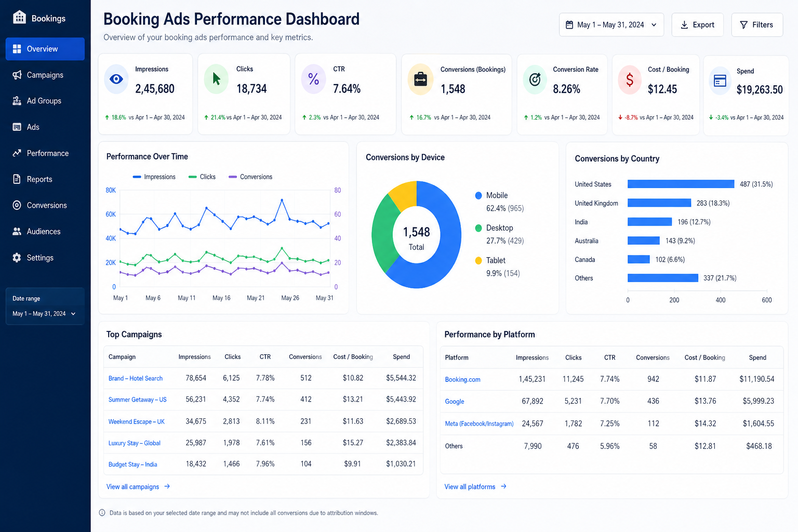This screenshot has width=798, height=532.
Task: Click the Conversions briefcase icon on metric card
Action: 420,79
